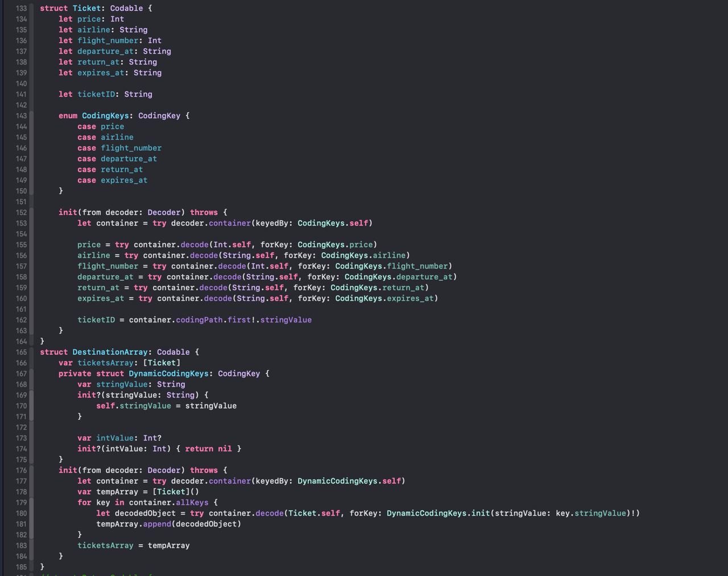Click 'case departure_at' enum case
728x576 pixels.
(x=117, y=159)
